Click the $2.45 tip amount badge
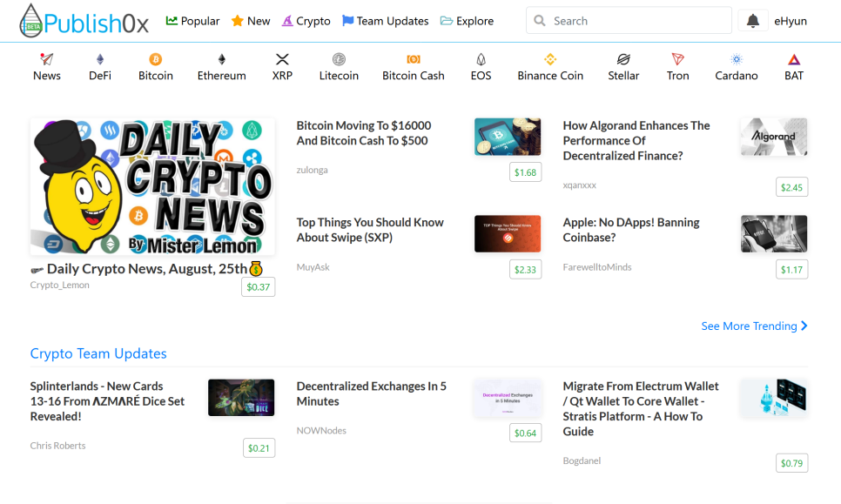Screen dimensions: 841x504 791,187
